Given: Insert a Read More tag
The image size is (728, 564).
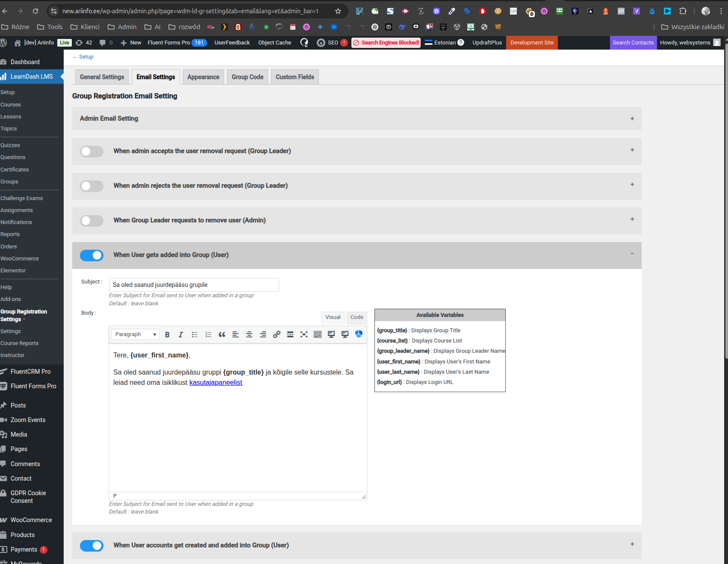Looking at the screenshot, I should coord(290,334).
